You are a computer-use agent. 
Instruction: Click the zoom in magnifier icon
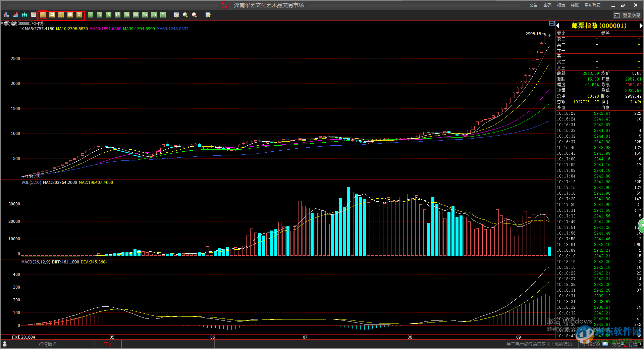pos(185,15)
